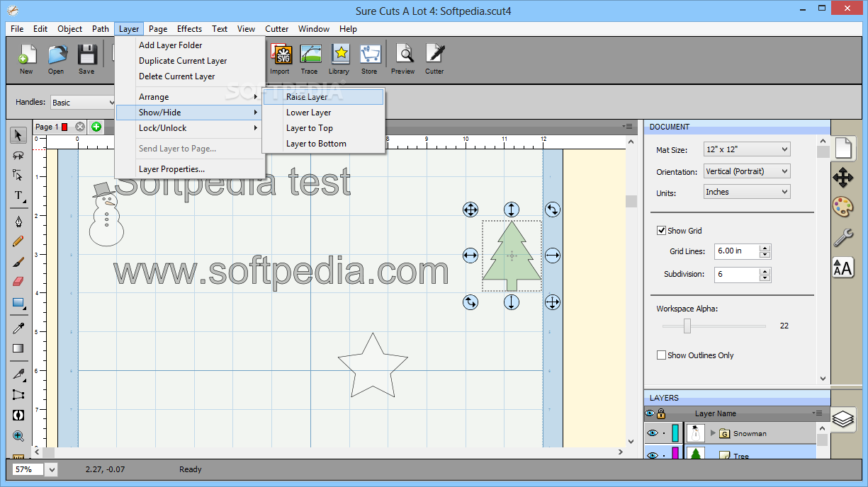Select the Brush tool
Screen dimensions: 868x487
18,261
